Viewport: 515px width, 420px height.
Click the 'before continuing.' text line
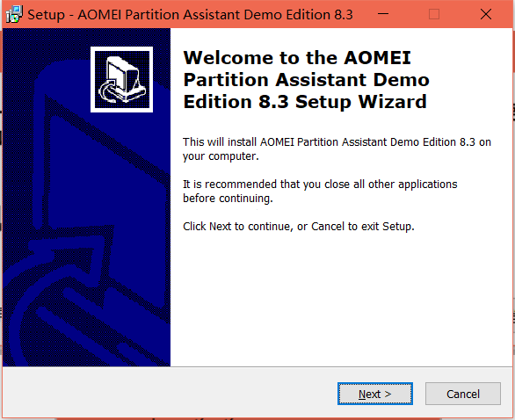point(228,199)
